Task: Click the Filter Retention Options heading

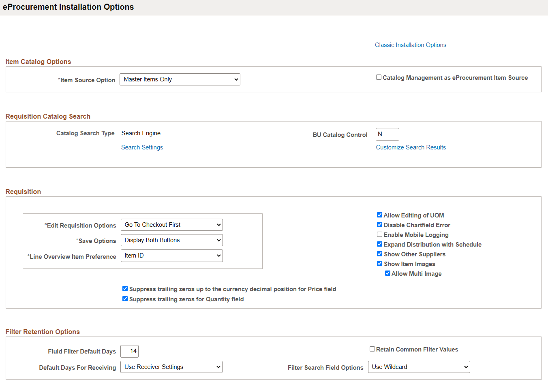Action: [x=43, y=332]
